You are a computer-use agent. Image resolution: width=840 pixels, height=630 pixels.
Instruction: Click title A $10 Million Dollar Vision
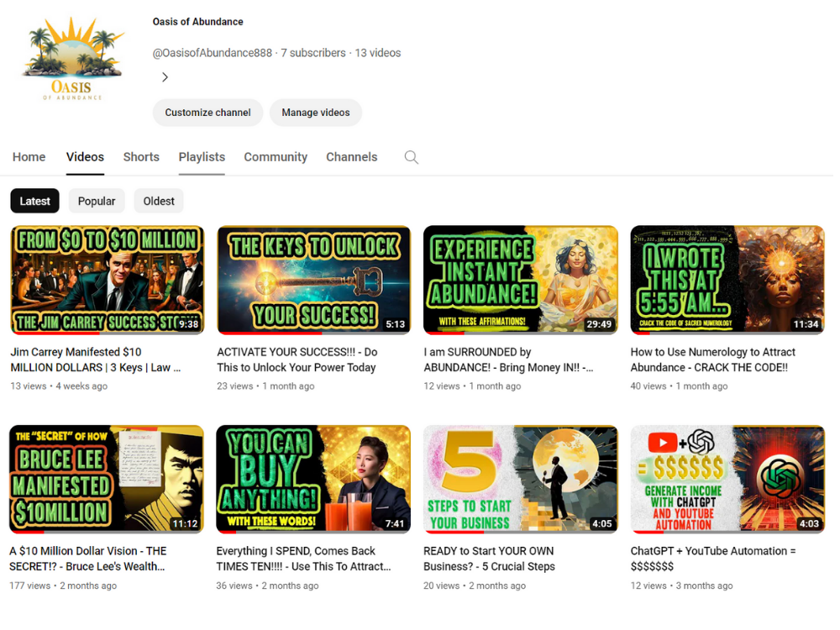click(88, 559)
